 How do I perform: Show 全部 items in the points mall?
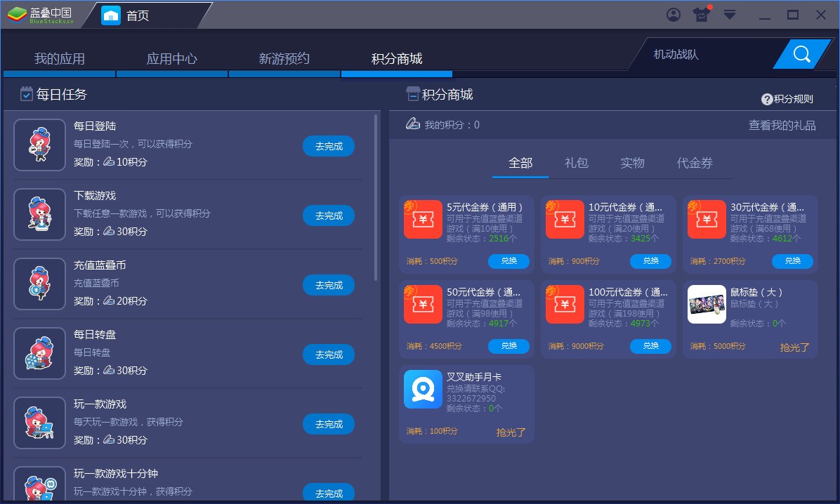520,163
